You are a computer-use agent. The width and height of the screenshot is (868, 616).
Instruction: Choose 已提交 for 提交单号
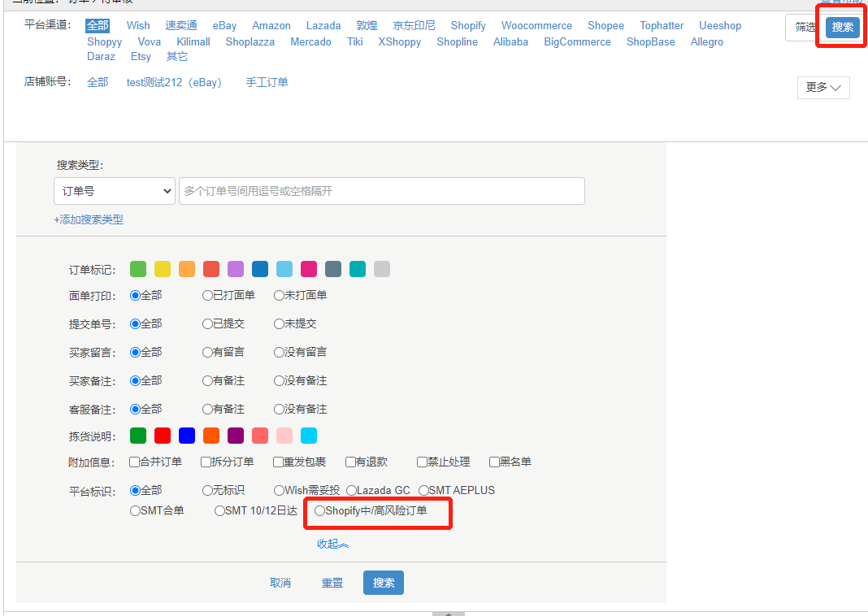point(207,323)
